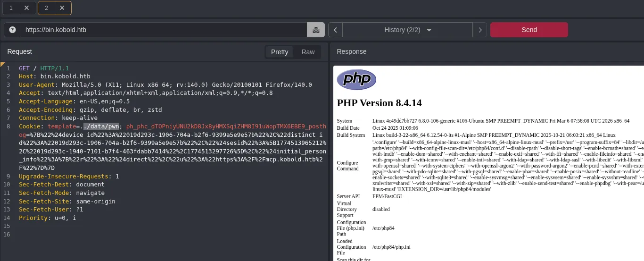The width and height of the screenshot is (644, 261).
Task: Click the Response panel title
Action: pyautogui.click(x=351, y=51)
